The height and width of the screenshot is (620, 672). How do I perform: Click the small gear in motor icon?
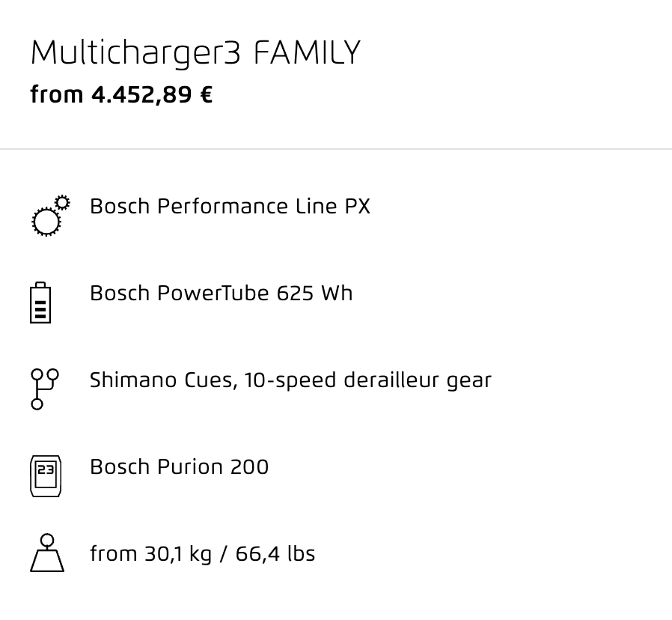coord(63,202)
